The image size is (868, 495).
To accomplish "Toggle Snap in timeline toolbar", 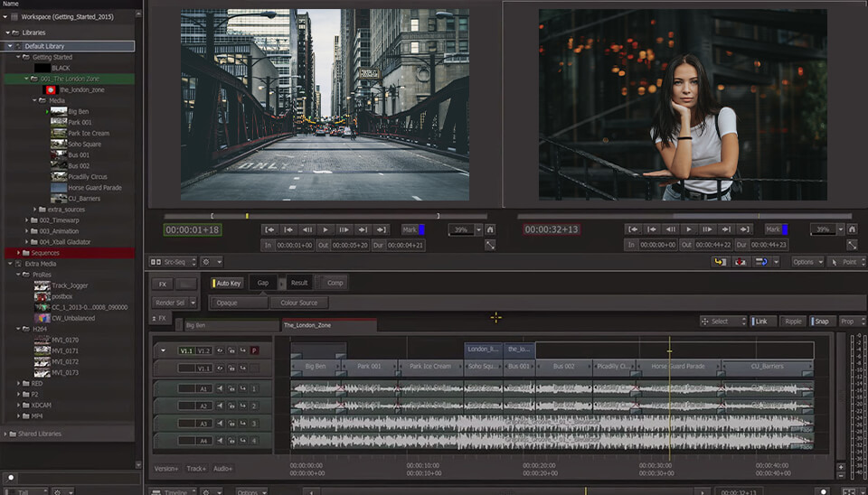I will (821, 321).
